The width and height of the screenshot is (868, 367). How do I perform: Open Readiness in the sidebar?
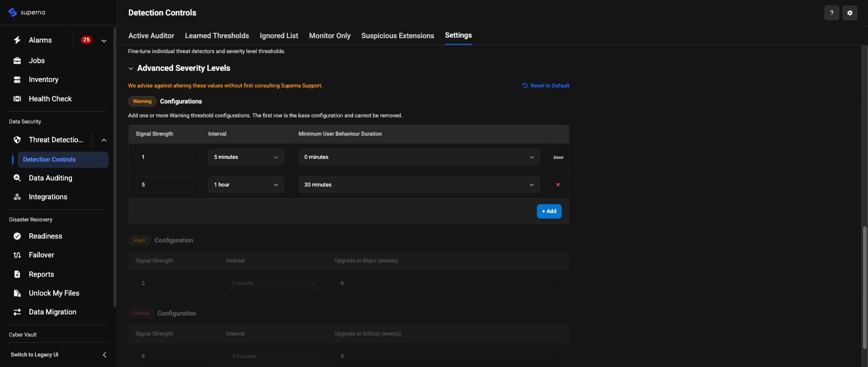[x=45, y=236]
